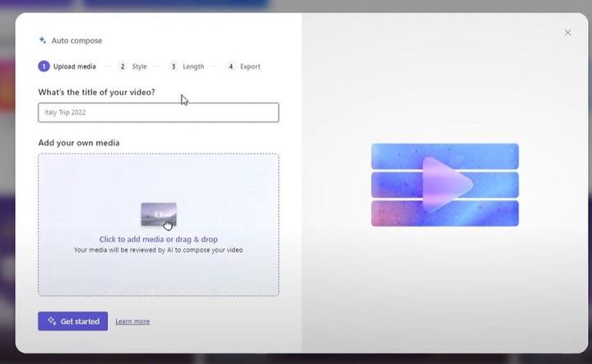Image resolution: width=592 pixels, height=364 pixels.
Task: Go to the Style step
Action: point(139,67)
